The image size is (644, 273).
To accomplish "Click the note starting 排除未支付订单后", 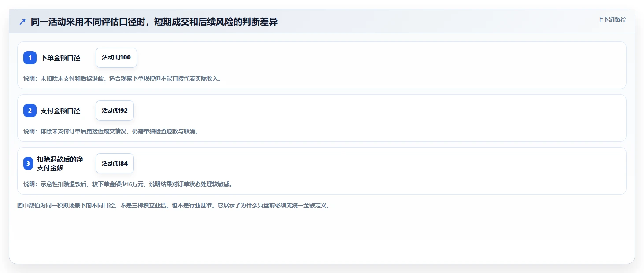I will click(x=111, y=131).
